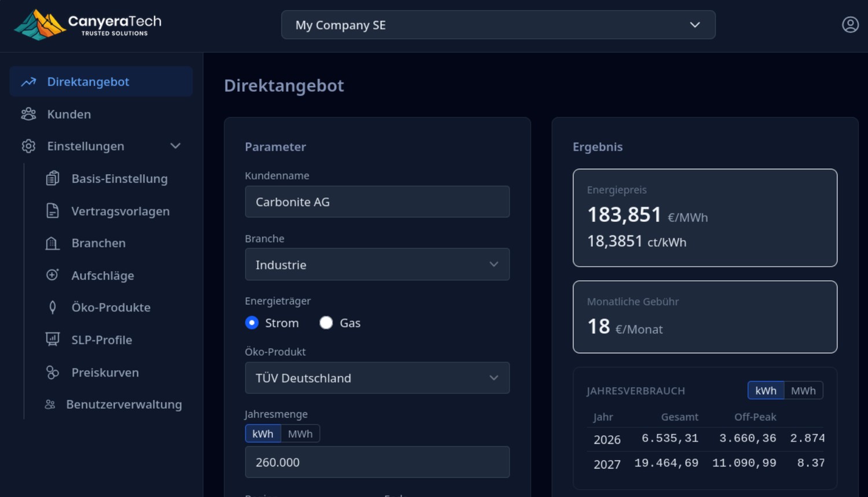
Task: Click the Off-Peak value 11.090,99
Action: pos(744,463)
